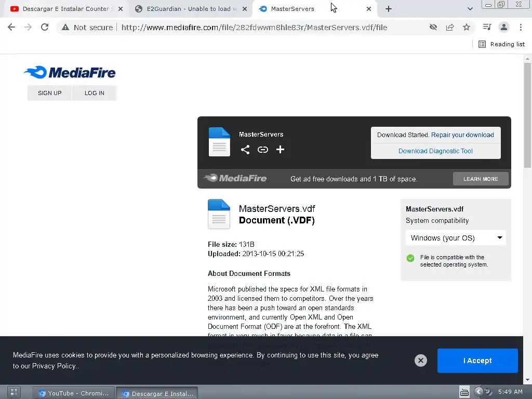Open the tab search chevron
532x399 pixels.
[x=470, y=9]
